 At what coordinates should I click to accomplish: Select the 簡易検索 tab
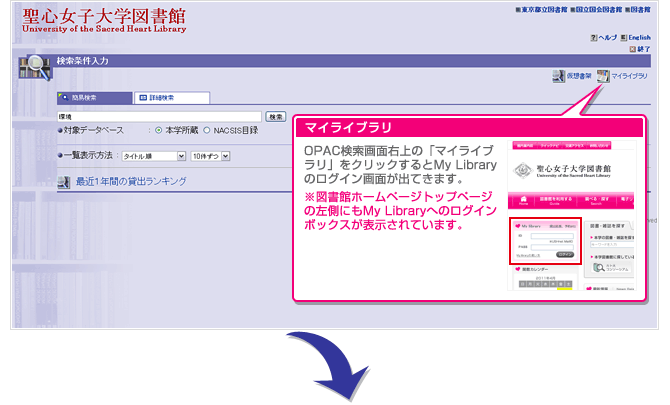coord(94,98)
